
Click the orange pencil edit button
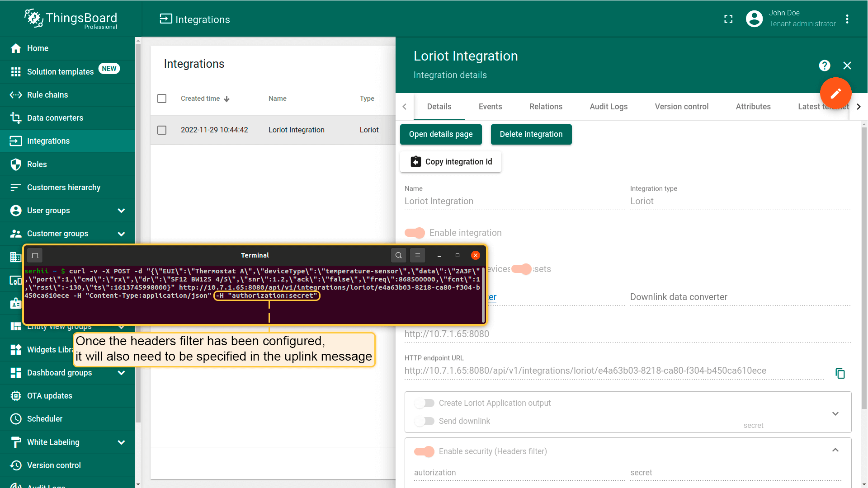point(835,94)
